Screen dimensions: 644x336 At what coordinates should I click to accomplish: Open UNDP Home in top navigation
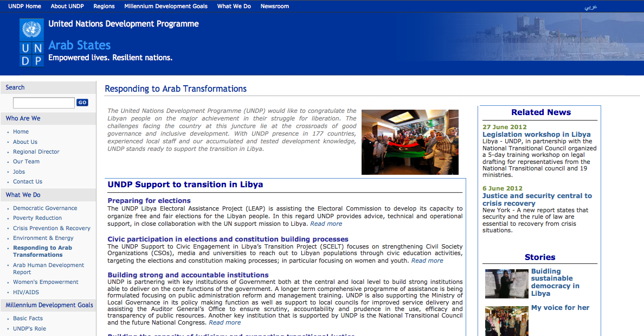click(x=24, y=6)
